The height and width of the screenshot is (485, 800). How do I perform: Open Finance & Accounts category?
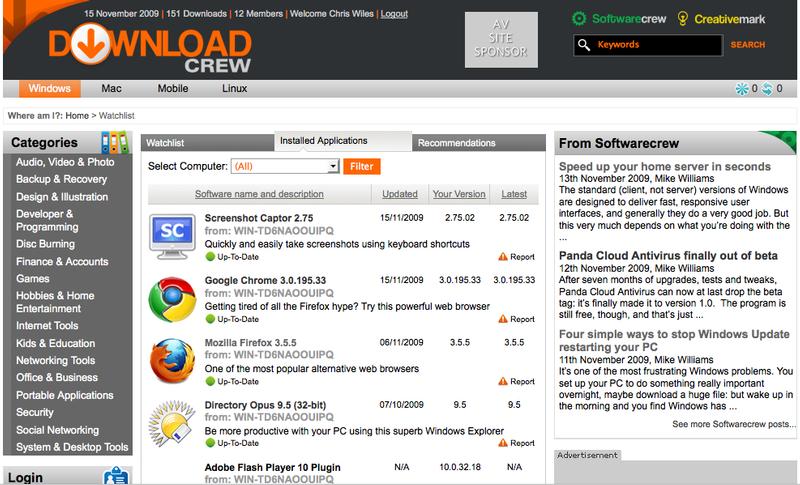tap(62, 261)
